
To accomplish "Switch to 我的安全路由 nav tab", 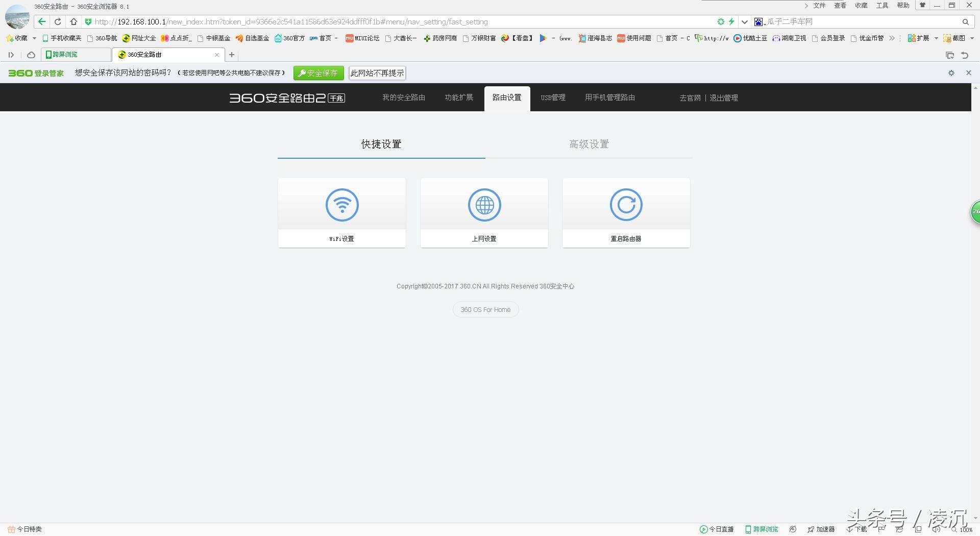I will tap(404, 98).
